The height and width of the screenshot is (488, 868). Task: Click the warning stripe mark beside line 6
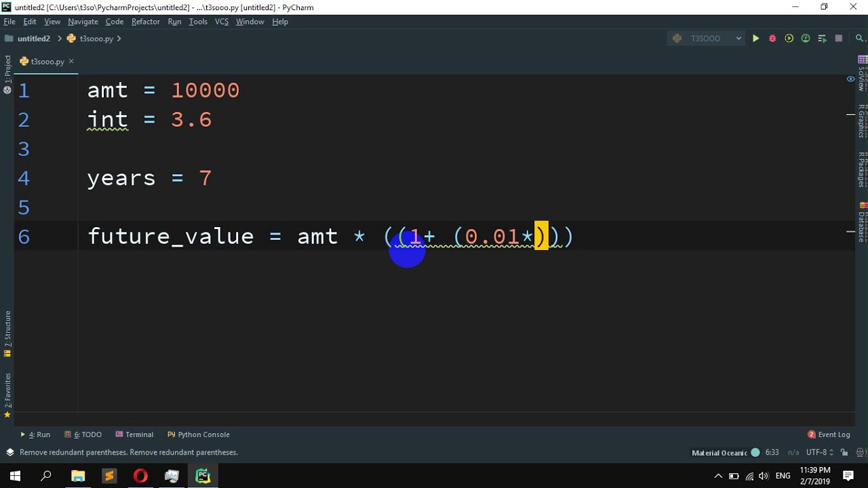(850, 232)
